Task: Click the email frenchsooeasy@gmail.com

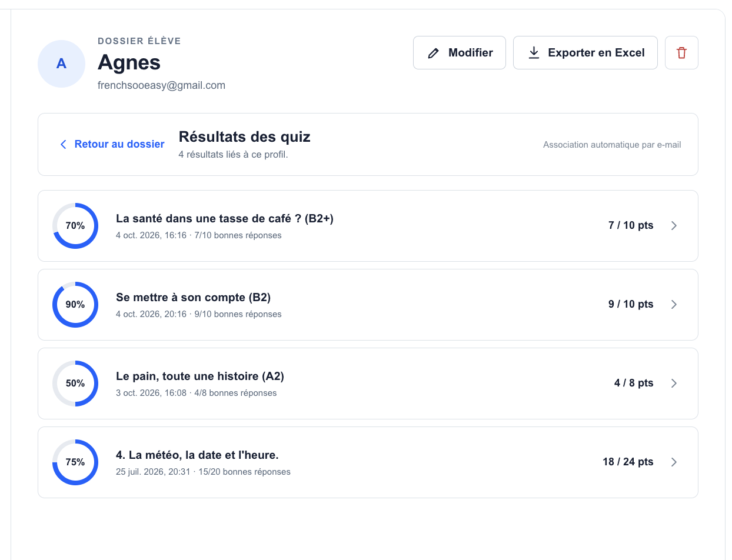Action: (161, 85)
